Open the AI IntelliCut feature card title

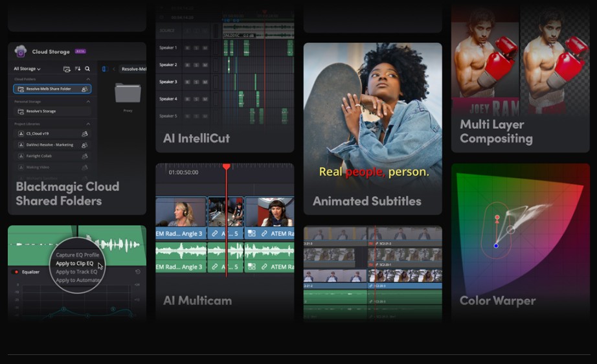[196, 138]
